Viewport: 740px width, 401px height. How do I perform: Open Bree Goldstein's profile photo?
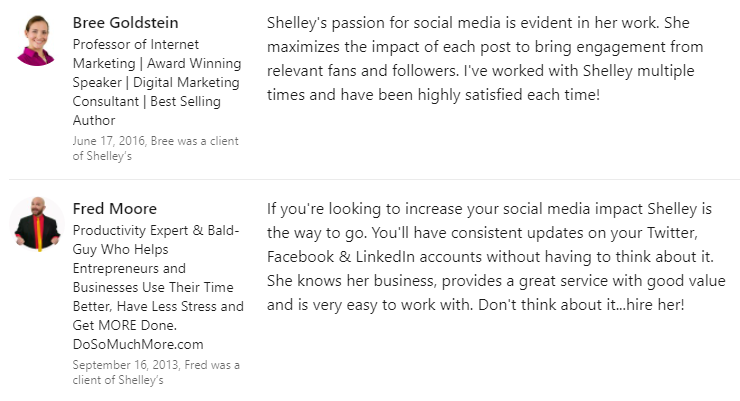(x=36, y=41)
